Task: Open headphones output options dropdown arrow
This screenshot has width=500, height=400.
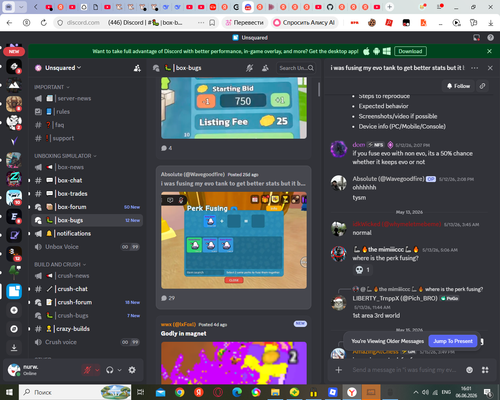Action: click(119, 370)
